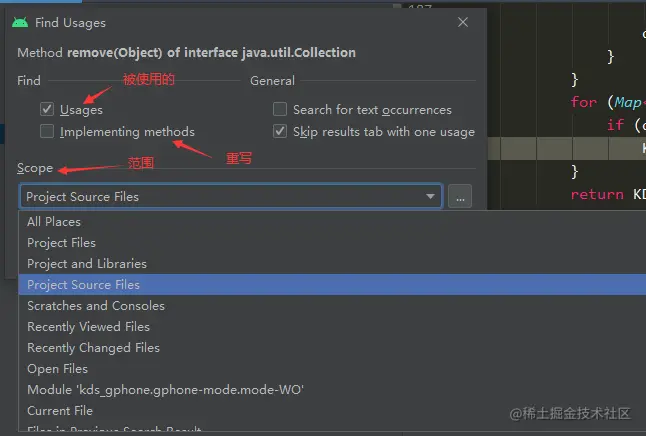This screenshot has height=436, width=646.
Task: Open the Scope combo box arrow
Action: point(430,197)
